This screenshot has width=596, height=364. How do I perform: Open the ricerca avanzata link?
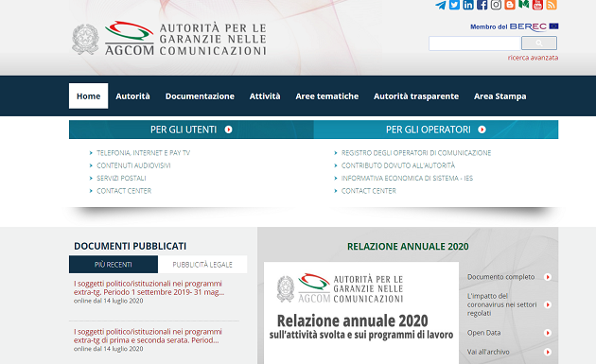533,58
